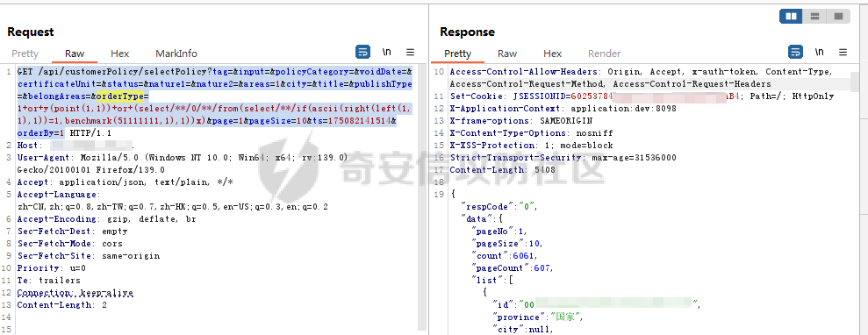
Task: Switch Response panel to Raw tab
Action: tap(507, 53)
